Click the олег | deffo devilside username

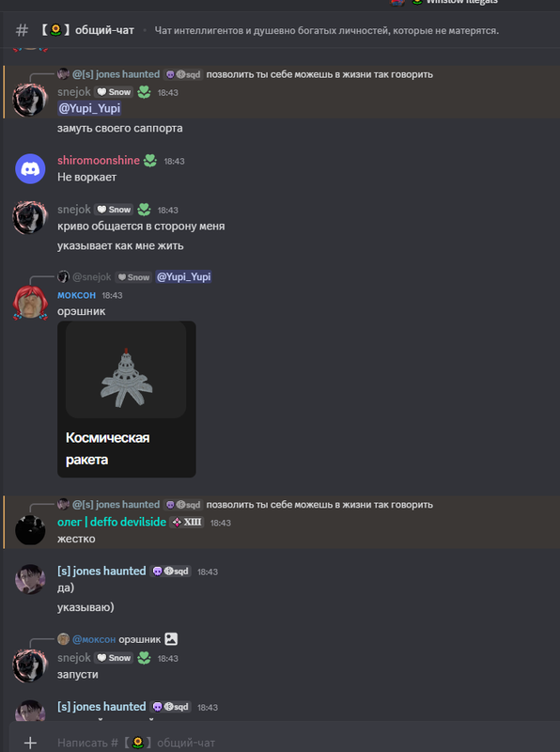pos(112,522)
